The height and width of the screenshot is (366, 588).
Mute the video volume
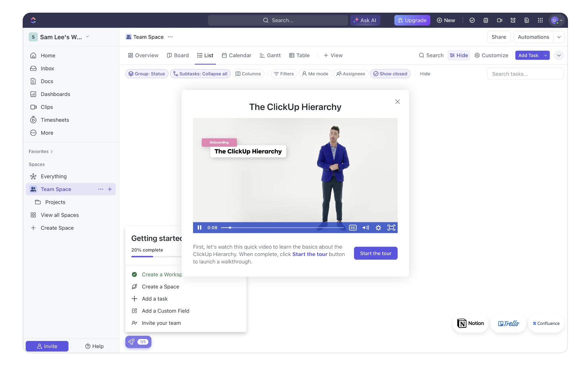click(366, 228)
